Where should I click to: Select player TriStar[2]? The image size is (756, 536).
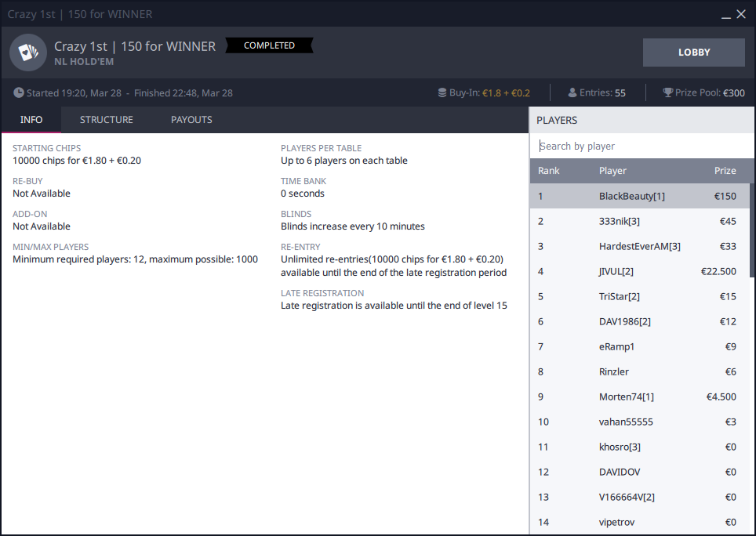[640, 296]
